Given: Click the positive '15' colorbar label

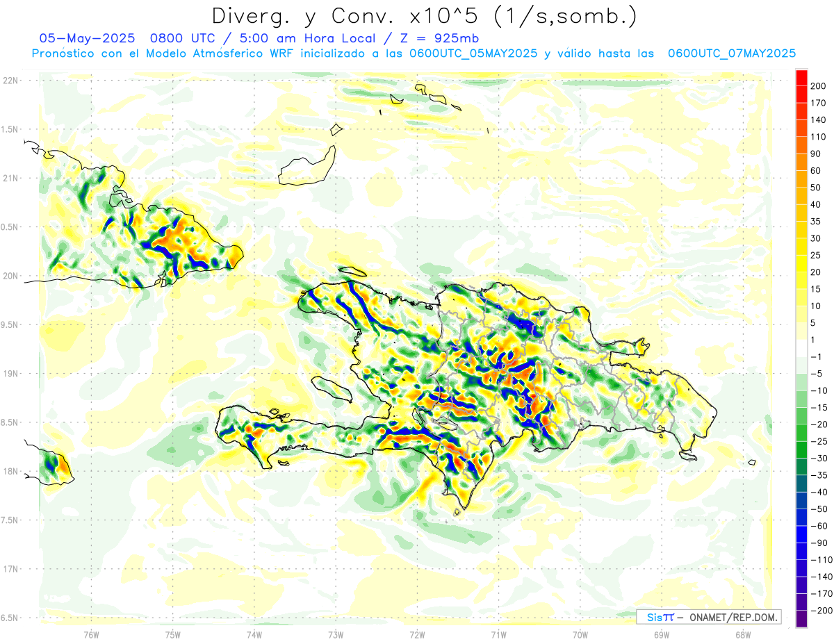Looking at the screenshot, I should tap(816, 290).
